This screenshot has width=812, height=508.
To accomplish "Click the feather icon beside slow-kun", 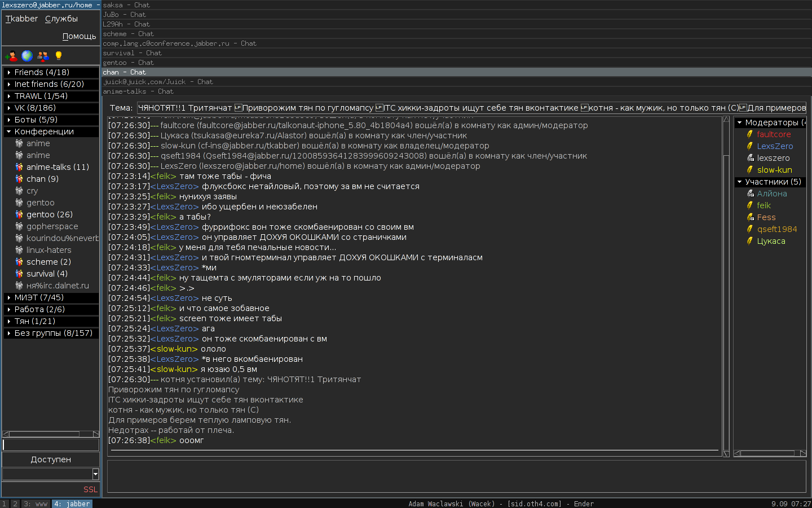I will (750, 170).
